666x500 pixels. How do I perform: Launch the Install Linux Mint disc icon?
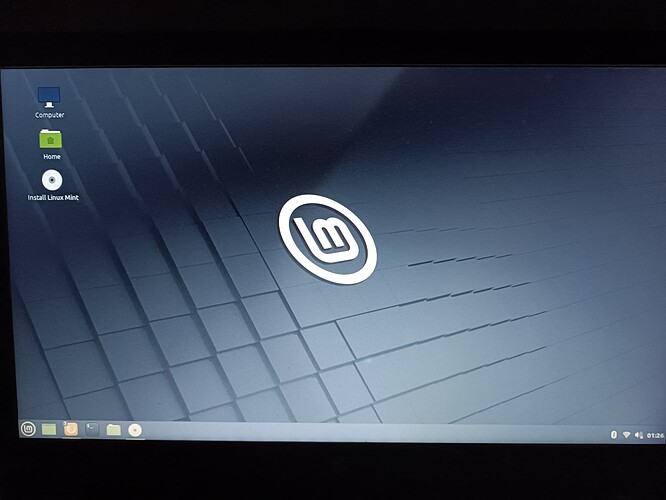(52, 180)
